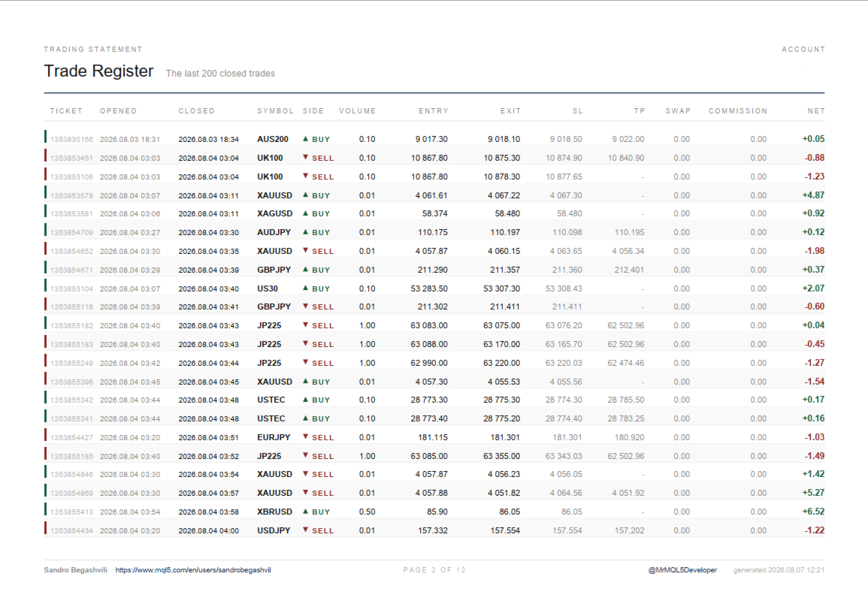Click the VOLUME column header
The width and height of the screenshot is (868, 613).
pyautogui.click(x=358, y=111)
